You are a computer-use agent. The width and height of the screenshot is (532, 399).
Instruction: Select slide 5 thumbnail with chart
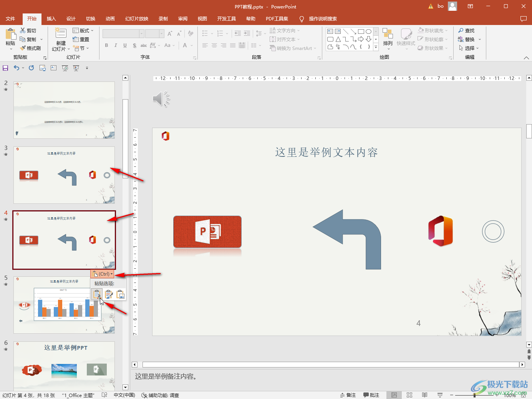(64, 305)
